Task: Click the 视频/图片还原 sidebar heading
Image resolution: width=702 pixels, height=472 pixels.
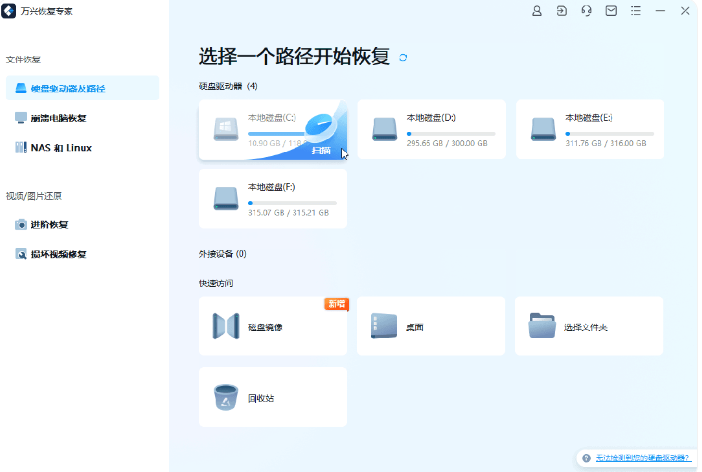Action: tap(34, 196)
